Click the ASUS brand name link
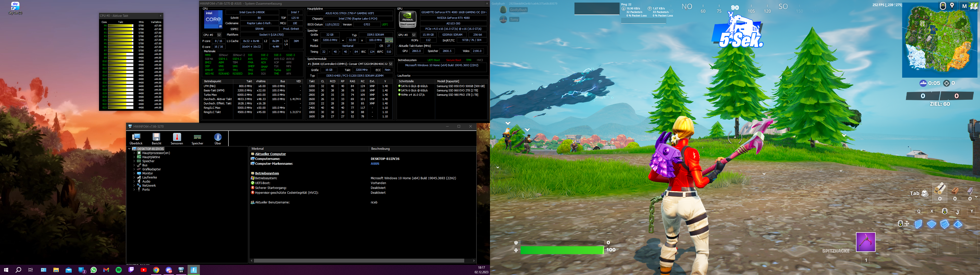Viewport: 980px width, 275px height. (x=375, y=164)
